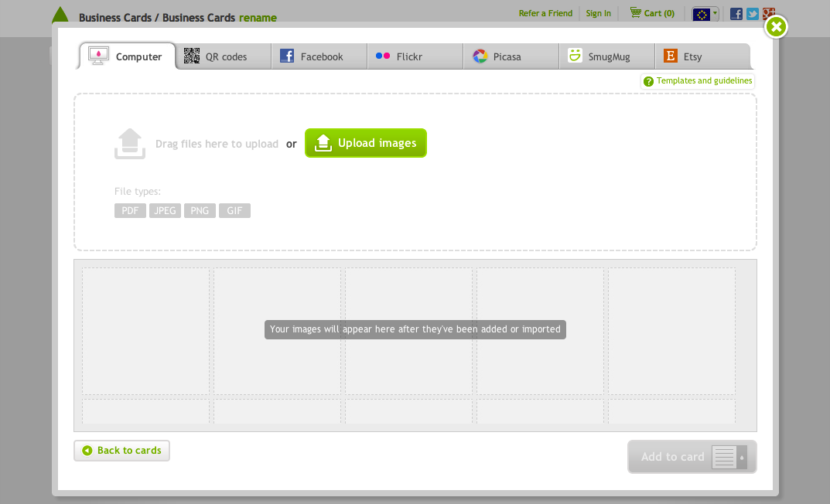830x504 pixels.
Task: Switch to the Facebook import tab
Action: click(319, 56)
